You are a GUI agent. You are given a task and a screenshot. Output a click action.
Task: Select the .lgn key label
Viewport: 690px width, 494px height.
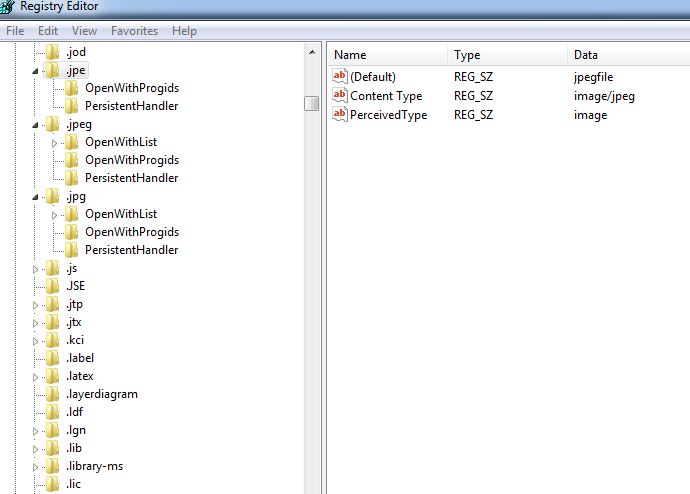coord(76,430)
